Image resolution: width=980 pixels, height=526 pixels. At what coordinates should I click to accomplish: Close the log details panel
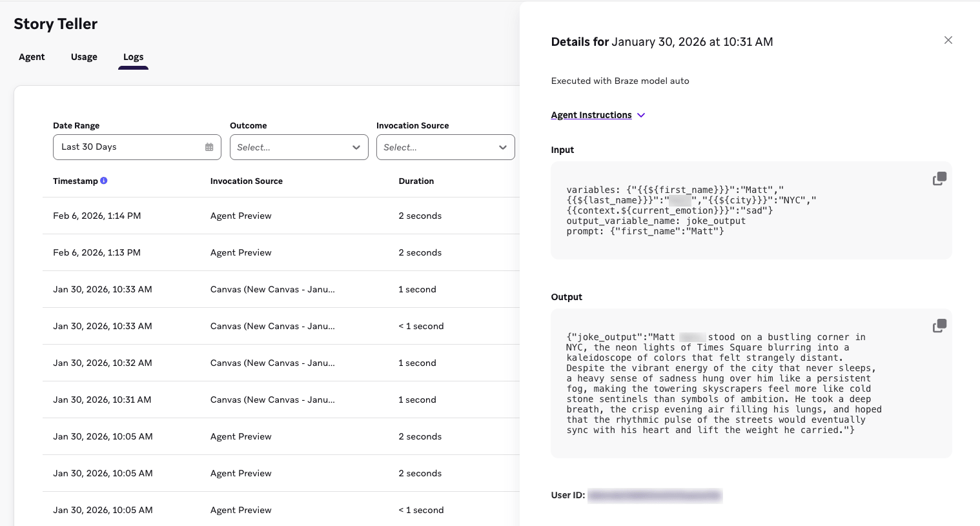pos(948,40)
